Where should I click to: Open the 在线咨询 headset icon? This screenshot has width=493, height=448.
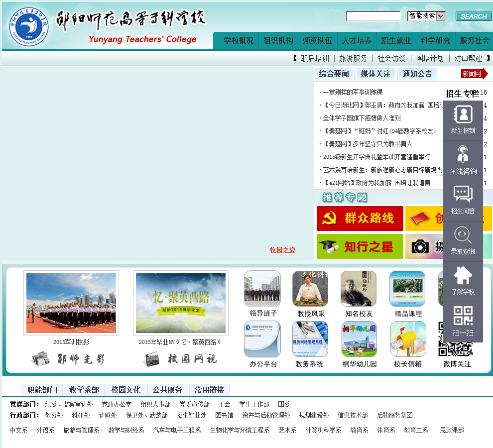point(463,154)
